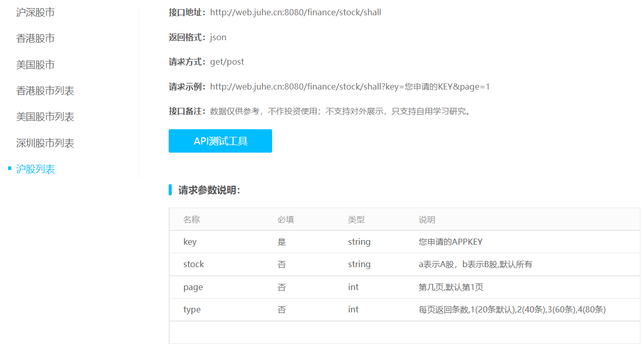Click the string type cell for stock
The height and width of the screenshot is (347, 644).
click(359, 265)
